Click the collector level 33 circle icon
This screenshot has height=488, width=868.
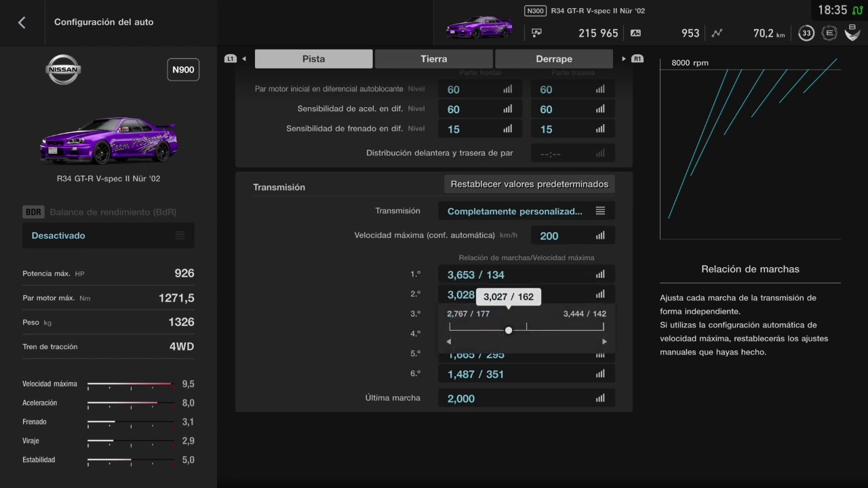tap(806, 33)
